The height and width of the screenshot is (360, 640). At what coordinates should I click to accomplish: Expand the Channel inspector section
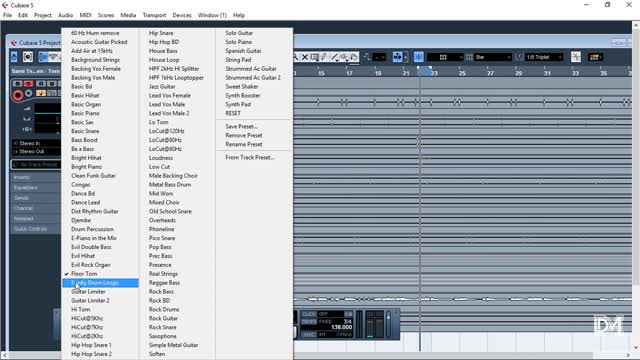(36, 208)
